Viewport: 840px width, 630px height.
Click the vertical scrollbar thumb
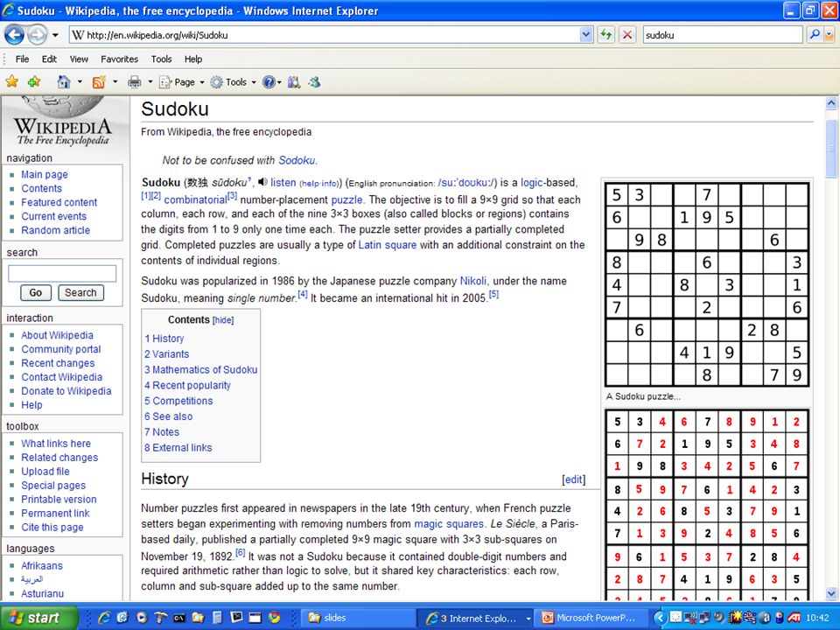pos(831,149)
